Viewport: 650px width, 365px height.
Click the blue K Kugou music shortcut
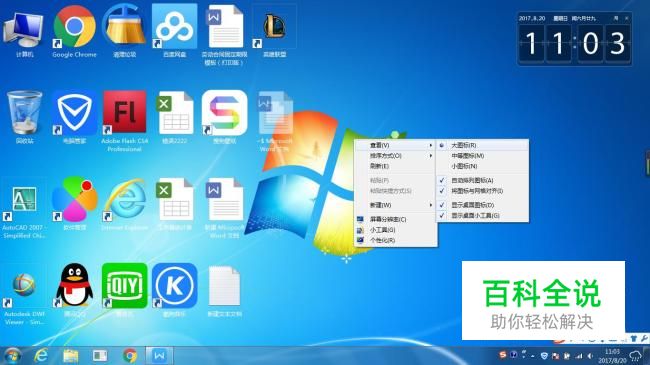pyautogui.click(x=175, y=291)
